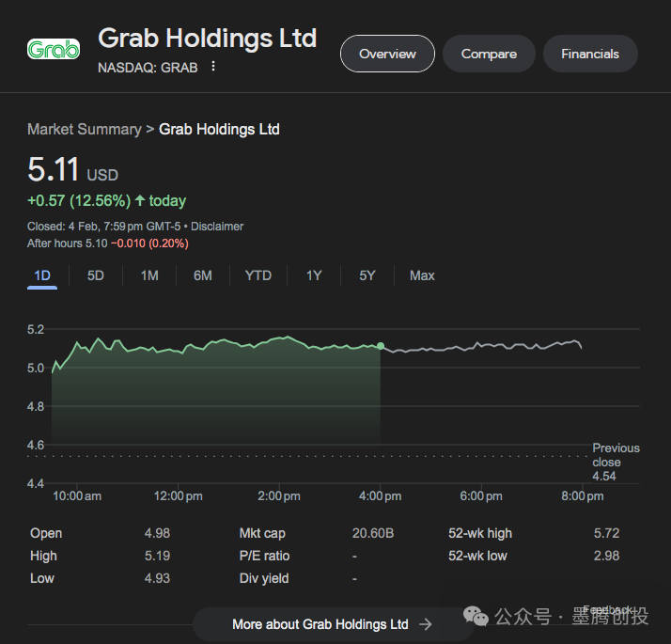Click the green dot marker at 4:00 pm
This screenshot has width=671, height=644.
[x=381, y=346]
